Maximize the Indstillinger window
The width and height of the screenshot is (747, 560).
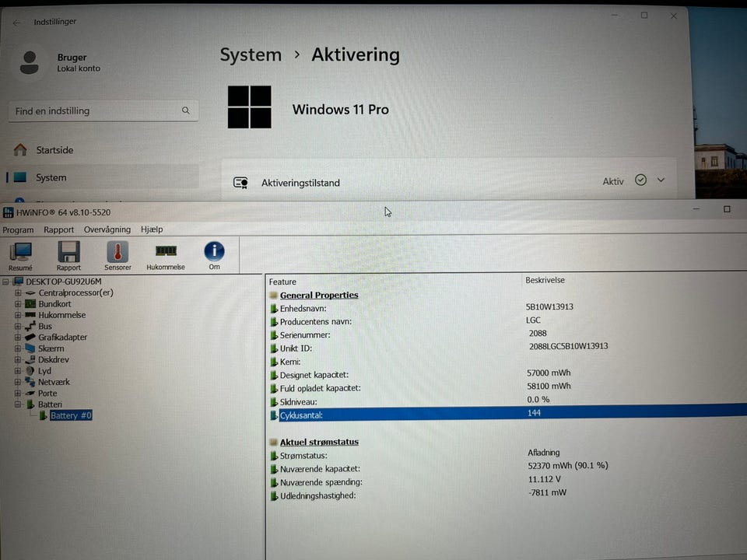(644, 16)
